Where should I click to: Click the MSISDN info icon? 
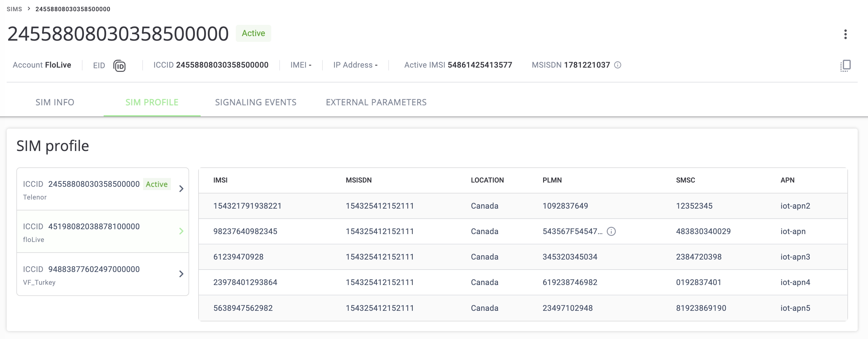tap(618, 65)
